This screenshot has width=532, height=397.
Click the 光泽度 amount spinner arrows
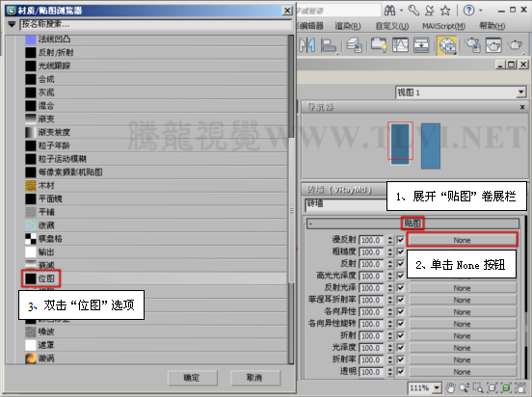[390, 348]
